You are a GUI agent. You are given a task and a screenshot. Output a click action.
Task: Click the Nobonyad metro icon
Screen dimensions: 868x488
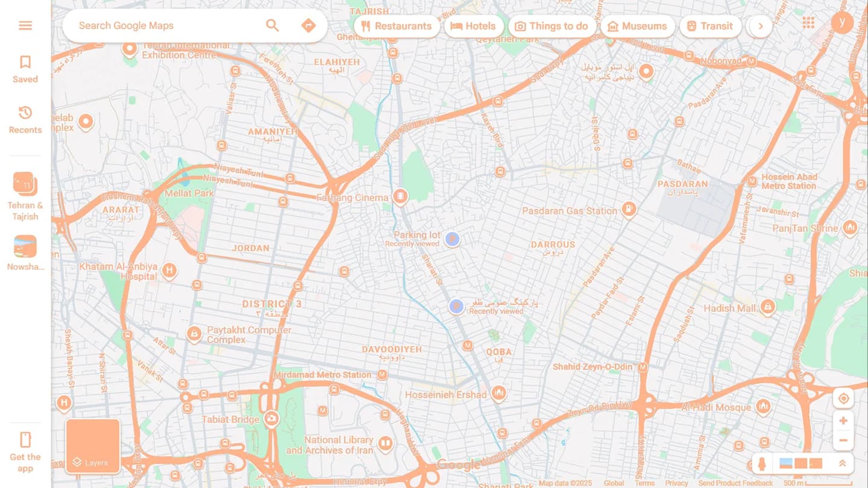pyautogui.click(x=751, y=61)
